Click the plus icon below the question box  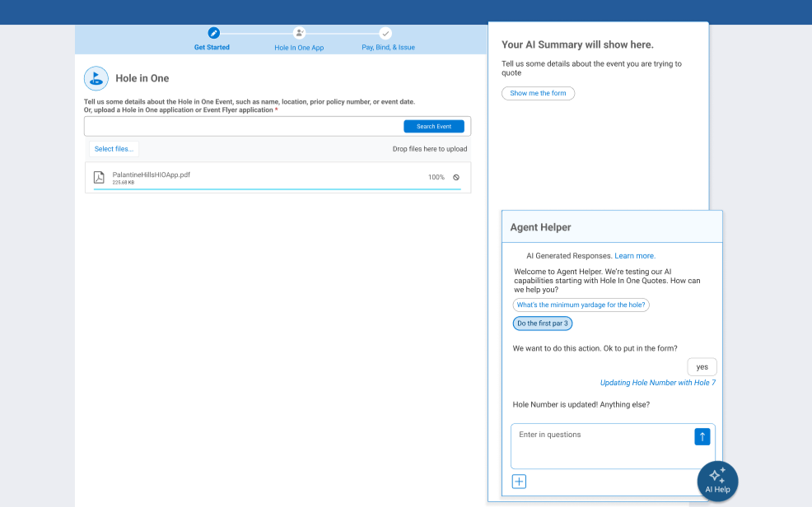tap(519, 481)
